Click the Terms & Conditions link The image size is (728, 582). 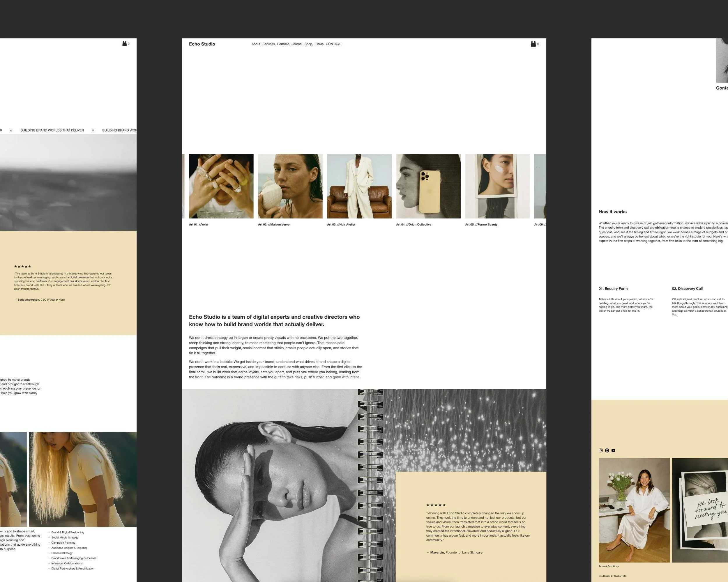tap(609, 566)
